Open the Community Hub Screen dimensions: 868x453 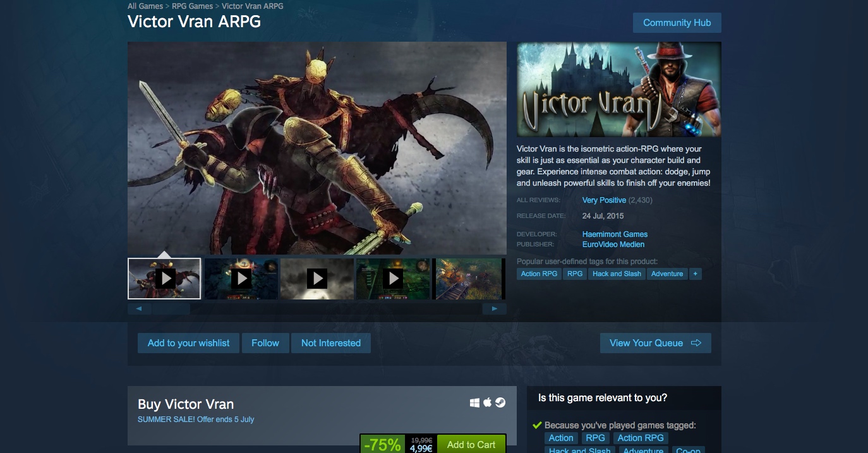677,23
